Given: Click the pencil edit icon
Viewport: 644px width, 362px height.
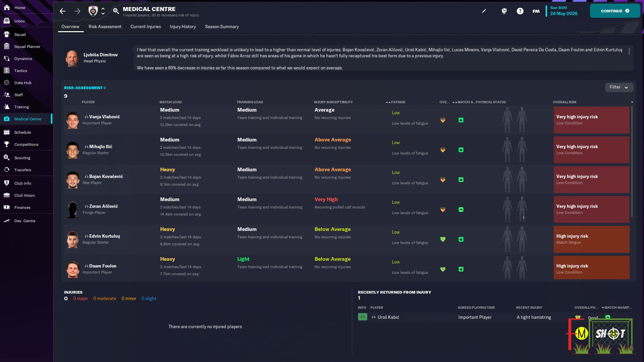Looking at the screenshot, I should 484,11.
